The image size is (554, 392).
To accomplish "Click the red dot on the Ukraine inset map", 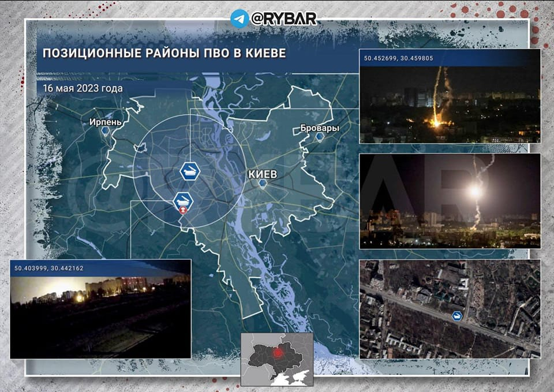I will (279, 352).
